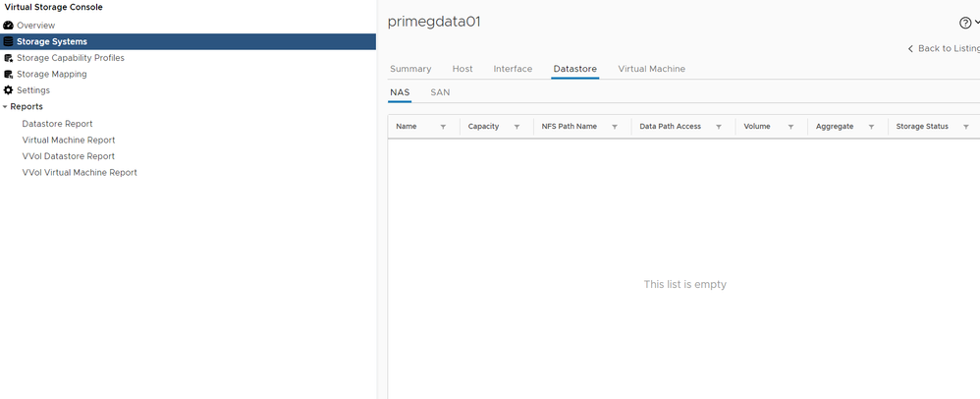Open Overview in the sidebar

(x=35, y=26)
